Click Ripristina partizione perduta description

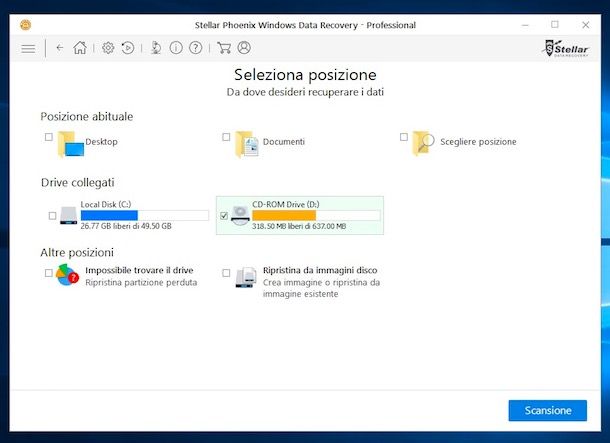(x=141, y=282)
